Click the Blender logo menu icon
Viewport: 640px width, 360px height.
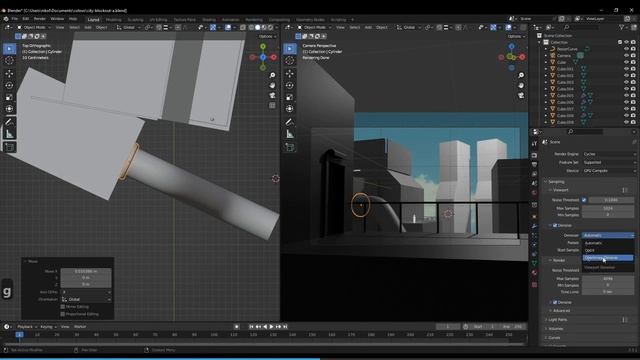[x=6, y=19]
